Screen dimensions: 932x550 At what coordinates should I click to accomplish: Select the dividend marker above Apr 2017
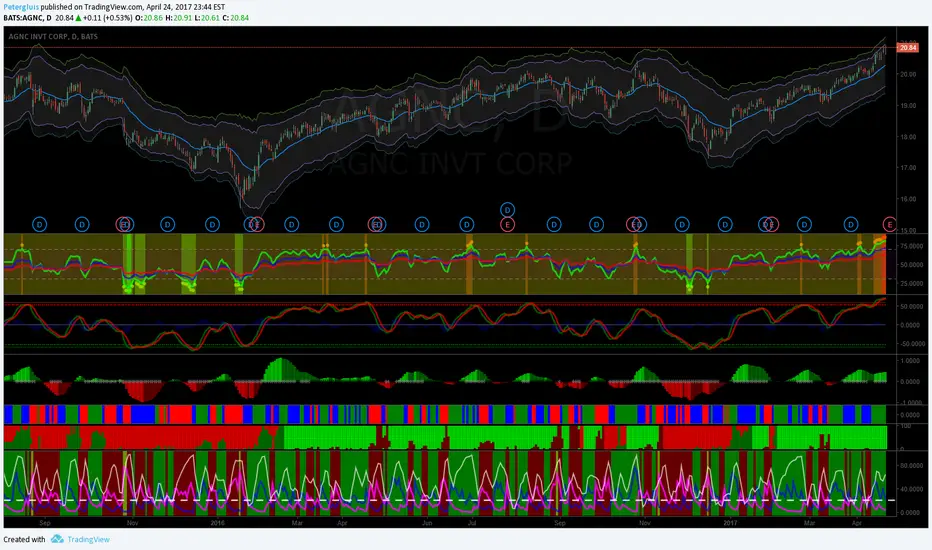point(851,225)
